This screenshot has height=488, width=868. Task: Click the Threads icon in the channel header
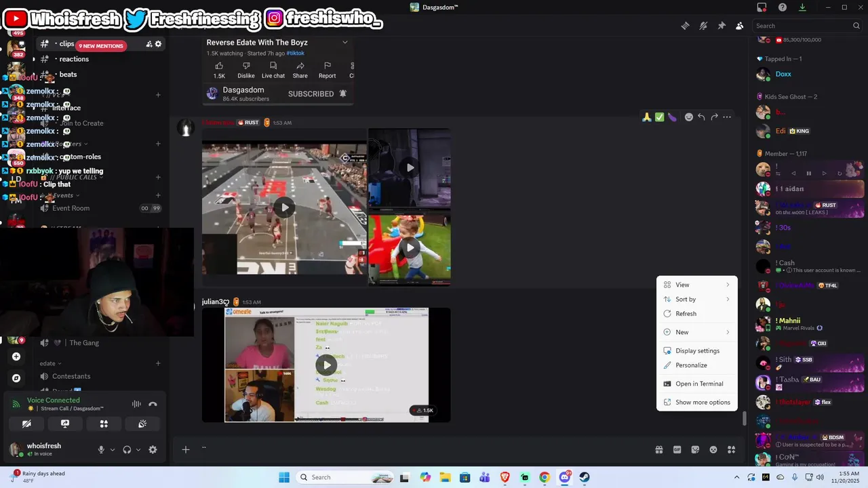pos(686,26)
